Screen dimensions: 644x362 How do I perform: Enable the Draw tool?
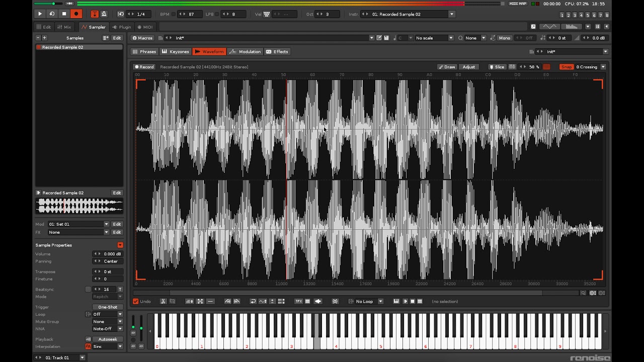click(447, 67)
